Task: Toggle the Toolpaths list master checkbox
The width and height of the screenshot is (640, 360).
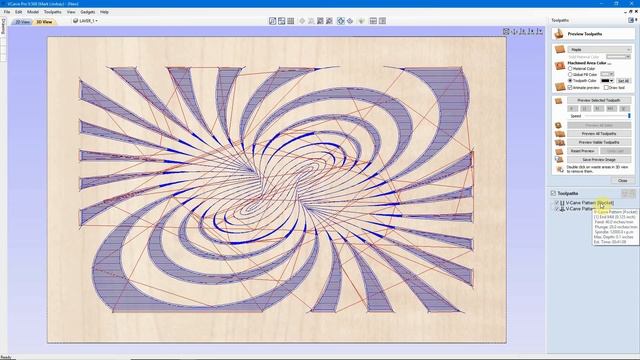Action: [553, 193]
